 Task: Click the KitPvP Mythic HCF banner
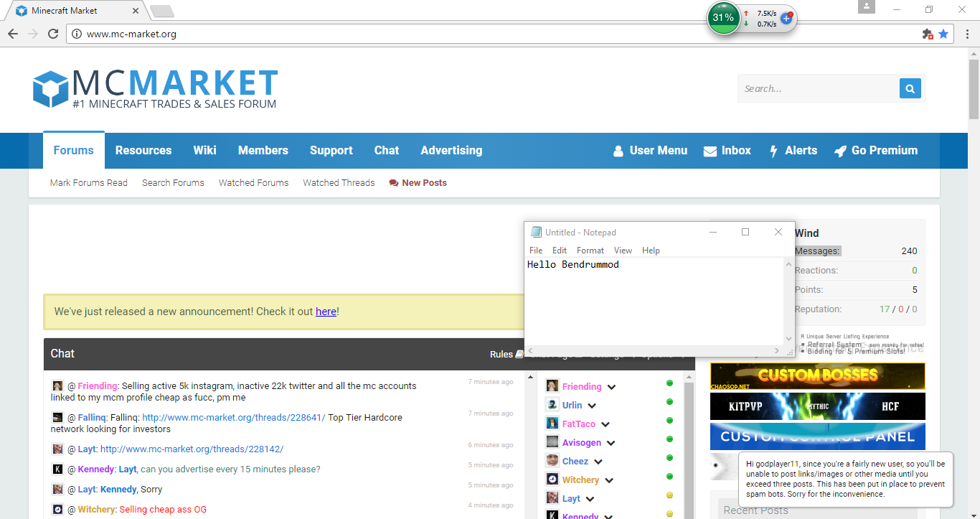tap(817, 406)
